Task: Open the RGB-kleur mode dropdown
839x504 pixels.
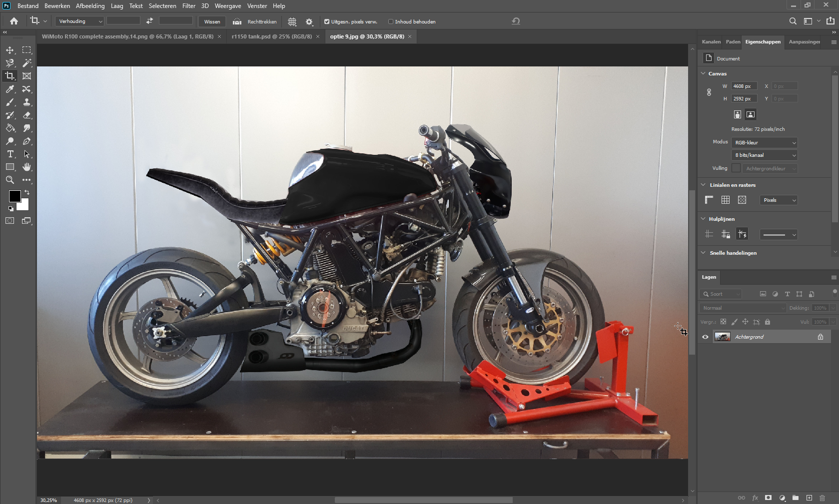Action: (765, 142)
